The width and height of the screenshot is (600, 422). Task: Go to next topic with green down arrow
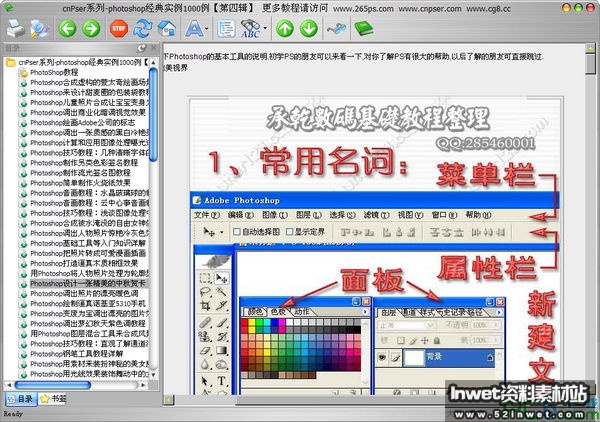coord(309,29)
